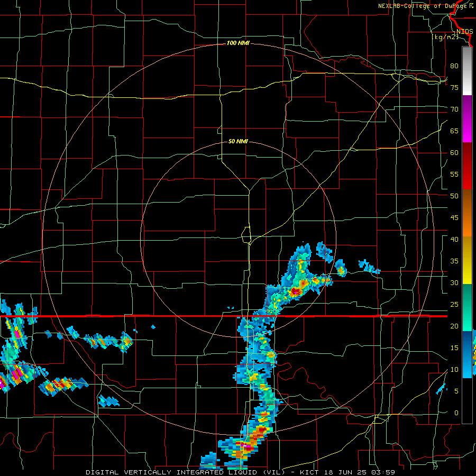
Task: Click the light cyan segment of color bar
Action: click(x=467, y=354)
